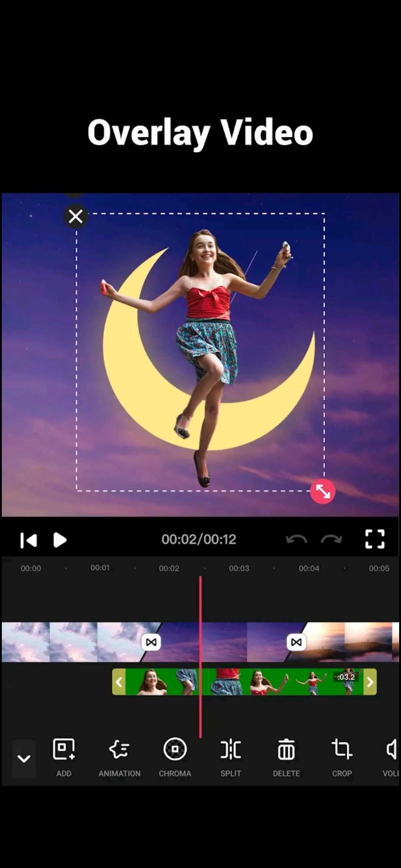Tap the red playhead line
The width and height of the screenshot is (401, 868).
tap(200, 657)
